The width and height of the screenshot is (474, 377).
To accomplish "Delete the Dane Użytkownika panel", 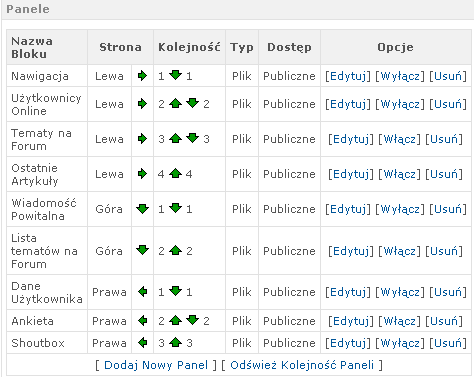I will click(x=448, y=292).
